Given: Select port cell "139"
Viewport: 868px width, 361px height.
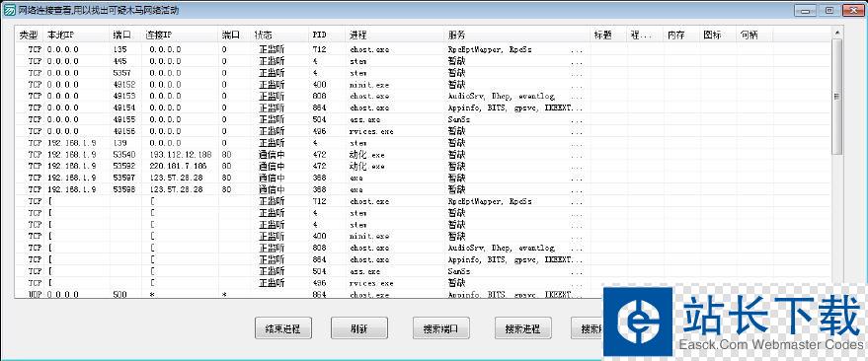Looking at the screenshot, I should (119, 143).
